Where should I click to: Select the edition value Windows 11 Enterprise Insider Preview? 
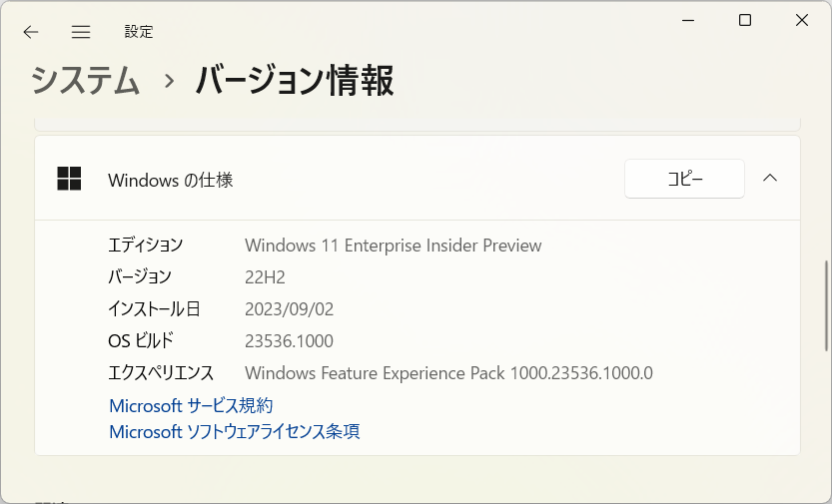(x=394, y=246)
